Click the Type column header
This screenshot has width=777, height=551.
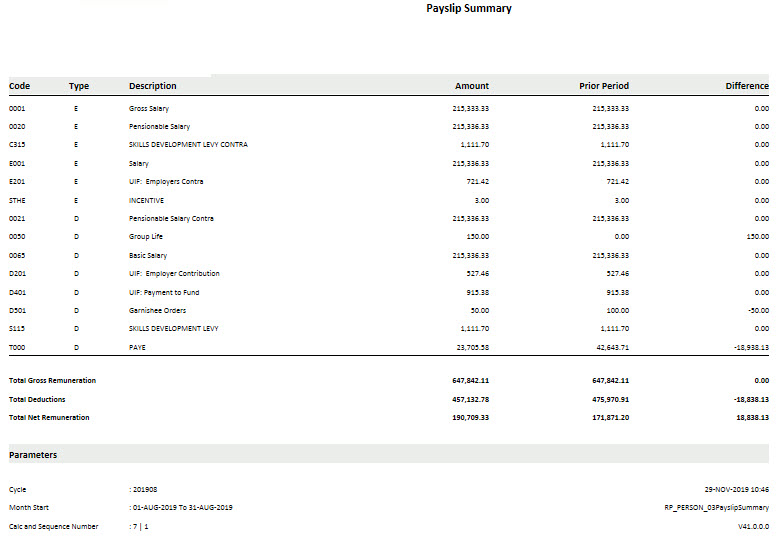pyautogui.click(x=79, y=86)
